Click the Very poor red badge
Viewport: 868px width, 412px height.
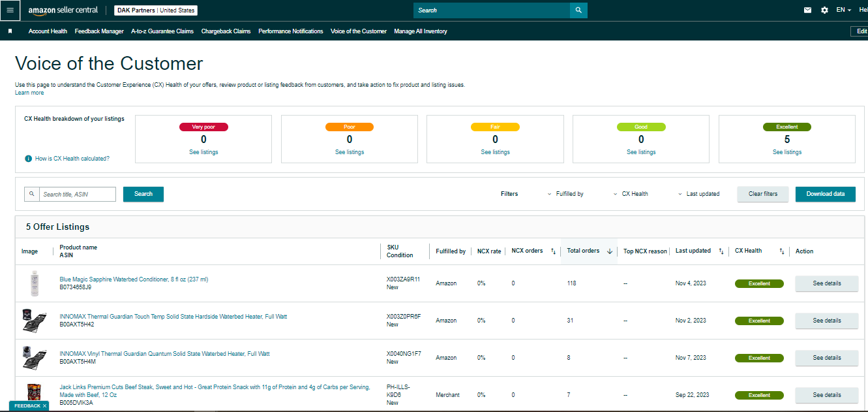[x=203, y=127]
